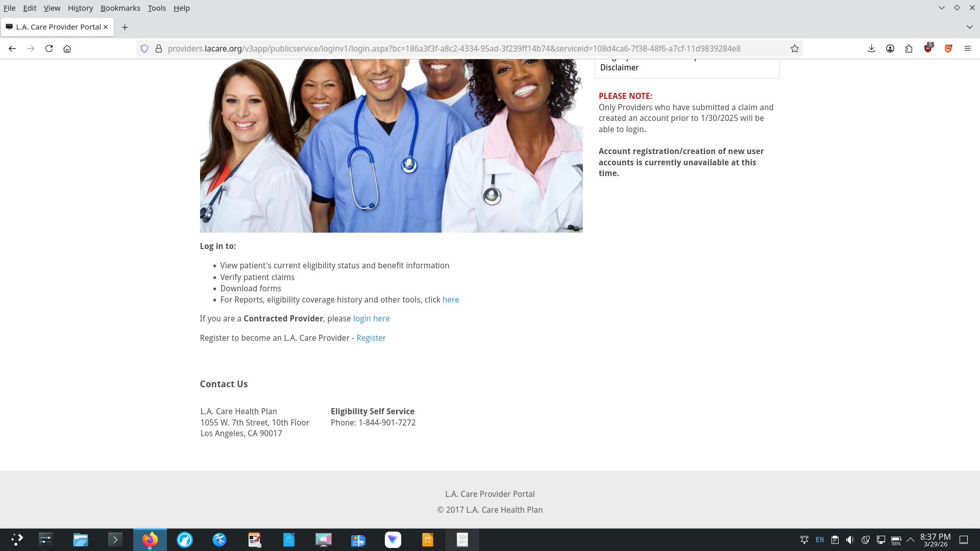Click the Register link

click(x=371, y=338)
